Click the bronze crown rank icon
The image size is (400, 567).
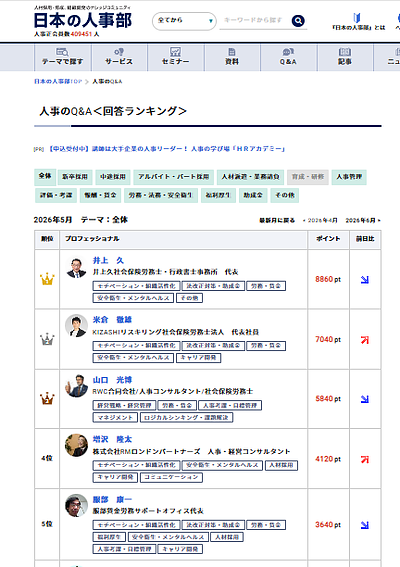pos(47,398)
